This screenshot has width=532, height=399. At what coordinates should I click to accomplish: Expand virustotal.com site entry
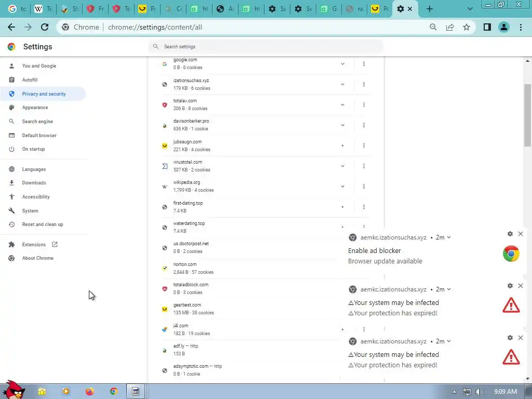pyautogui.click(x=342, y=166)
